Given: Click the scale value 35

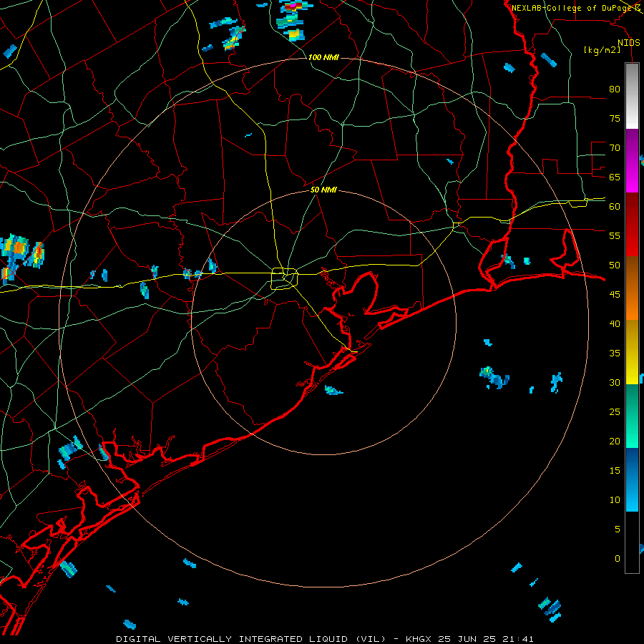Looking at the screenshot, I should point(615,353).
